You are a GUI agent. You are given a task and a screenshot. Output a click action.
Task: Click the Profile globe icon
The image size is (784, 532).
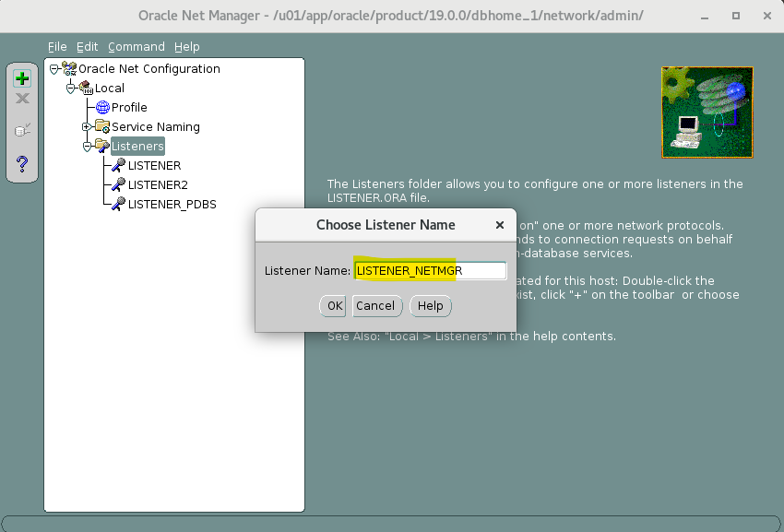pos(102,107)
